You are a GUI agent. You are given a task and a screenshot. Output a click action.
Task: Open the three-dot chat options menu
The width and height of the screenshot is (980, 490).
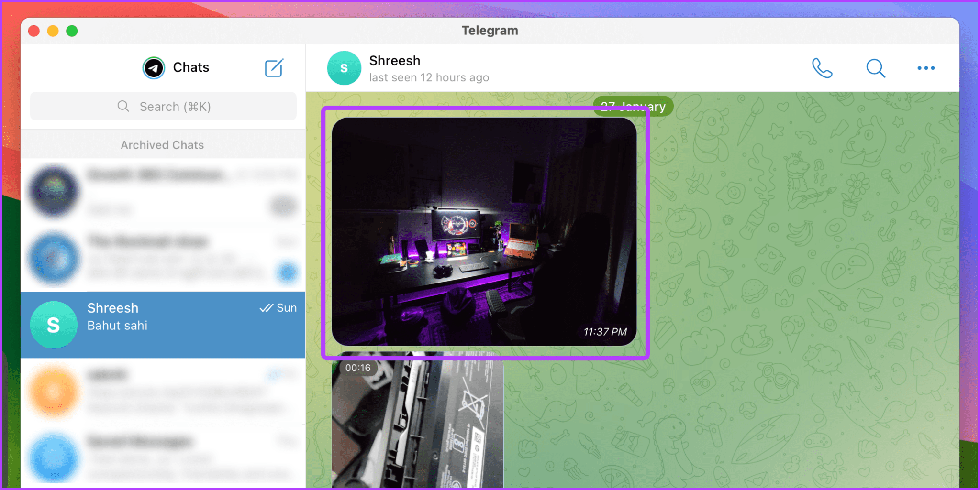(x=925, y=68)
